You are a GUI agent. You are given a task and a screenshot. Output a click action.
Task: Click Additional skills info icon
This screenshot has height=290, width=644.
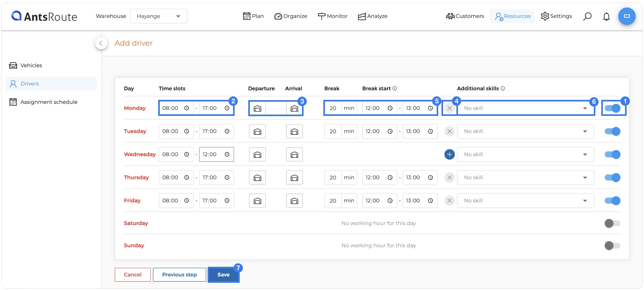[503, 88]
